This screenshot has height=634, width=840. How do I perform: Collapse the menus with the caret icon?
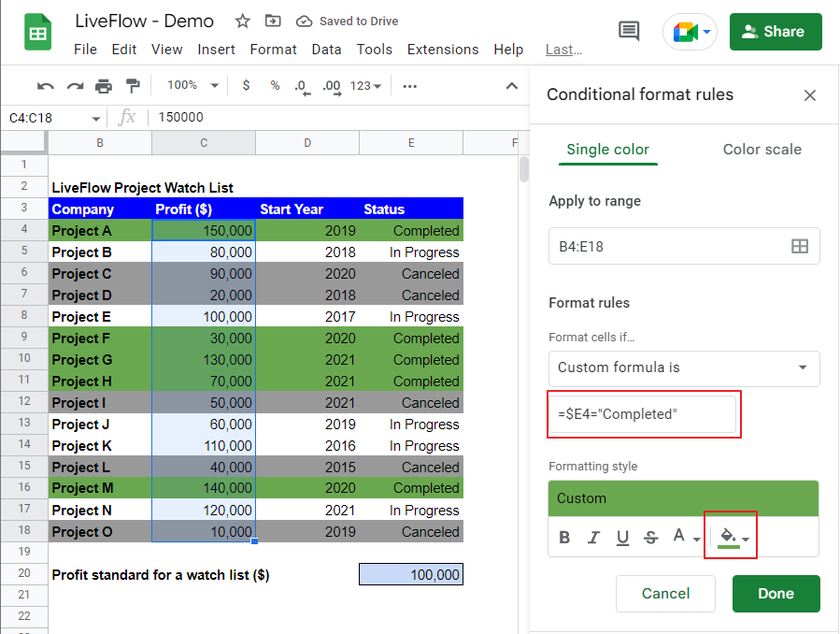pos(512,86)
